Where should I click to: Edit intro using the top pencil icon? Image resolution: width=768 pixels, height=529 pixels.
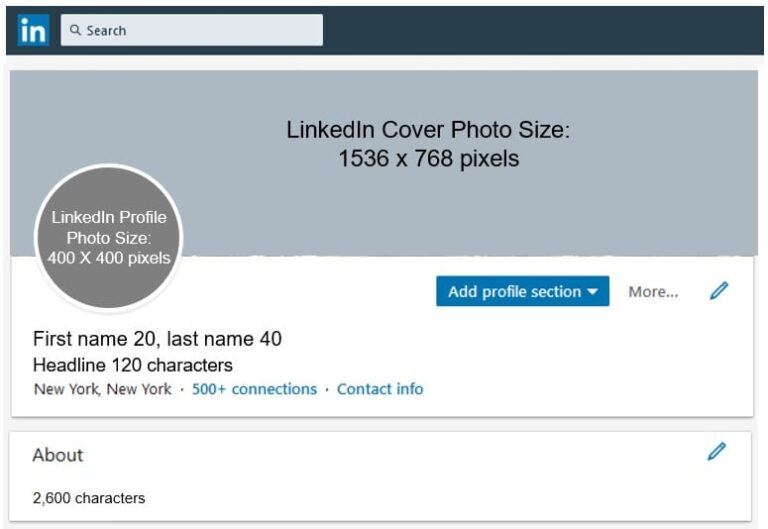coord(719,291)
